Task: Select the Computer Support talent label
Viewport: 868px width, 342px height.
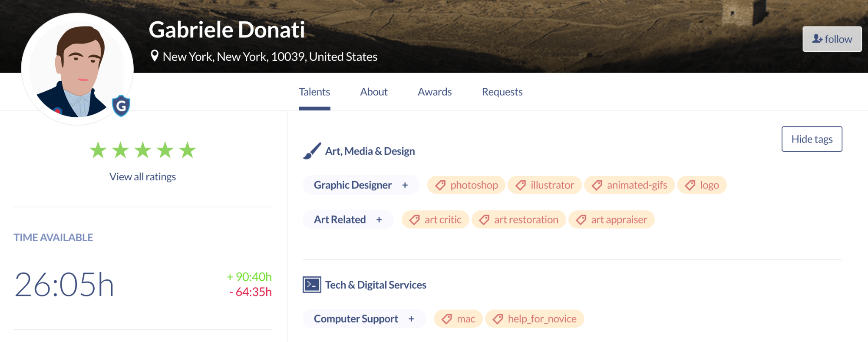Action: click(356, 319)
